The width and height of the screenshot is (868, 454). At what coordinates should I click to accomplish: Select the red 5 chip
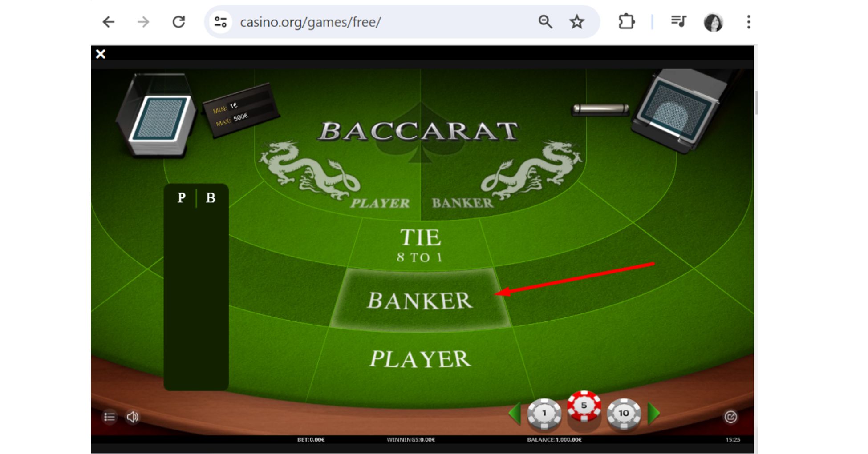(584, 406)
